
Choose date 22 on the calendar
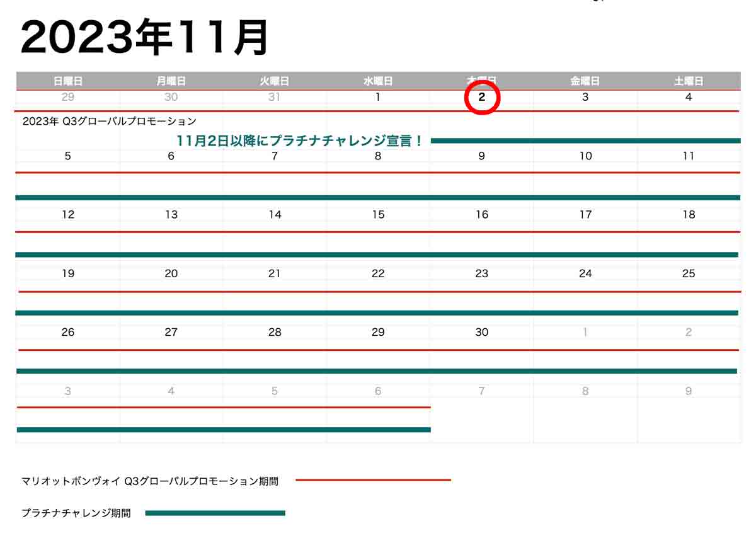coord(378,273)
